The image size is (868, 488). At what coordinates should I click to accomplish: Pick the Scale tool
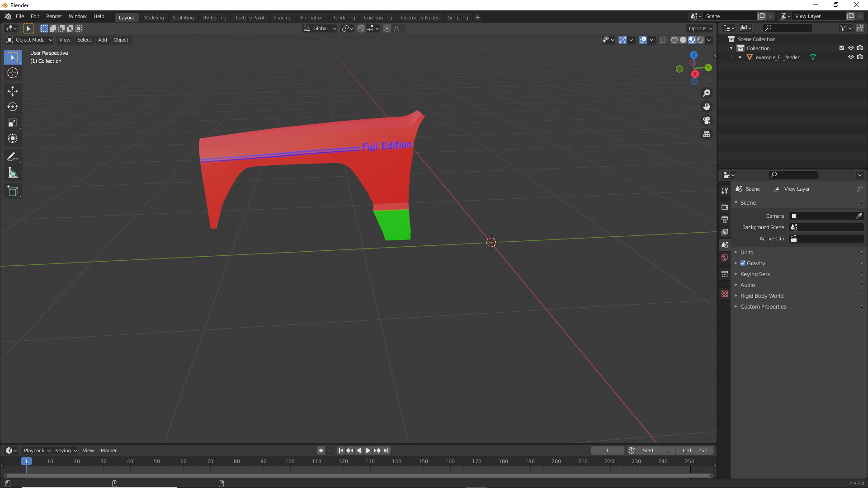[x=13, y=122]
